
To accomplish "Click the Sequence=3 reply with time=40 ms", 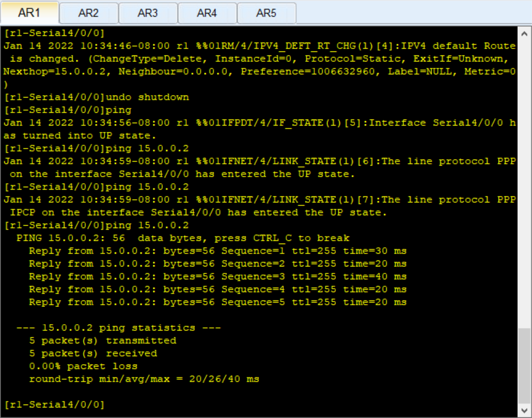I will coord(217,277).
